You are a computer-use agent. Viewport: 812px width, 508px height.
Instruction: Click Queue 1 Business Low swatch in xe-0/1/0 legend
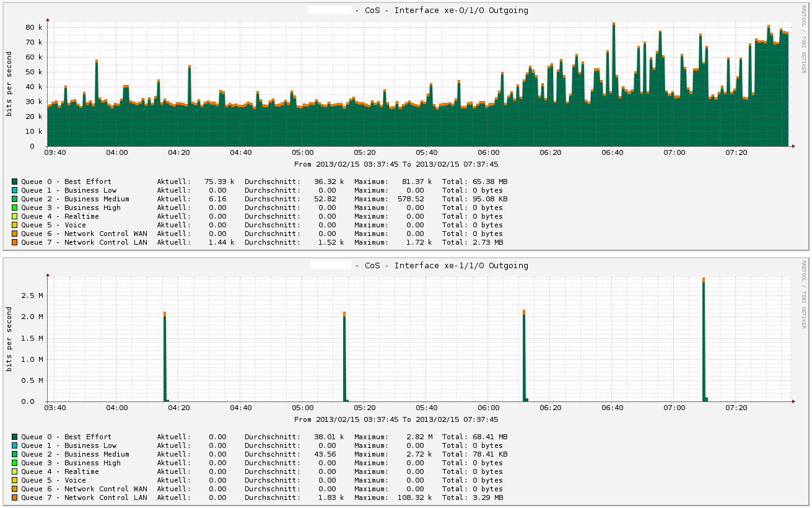[14, 190]
